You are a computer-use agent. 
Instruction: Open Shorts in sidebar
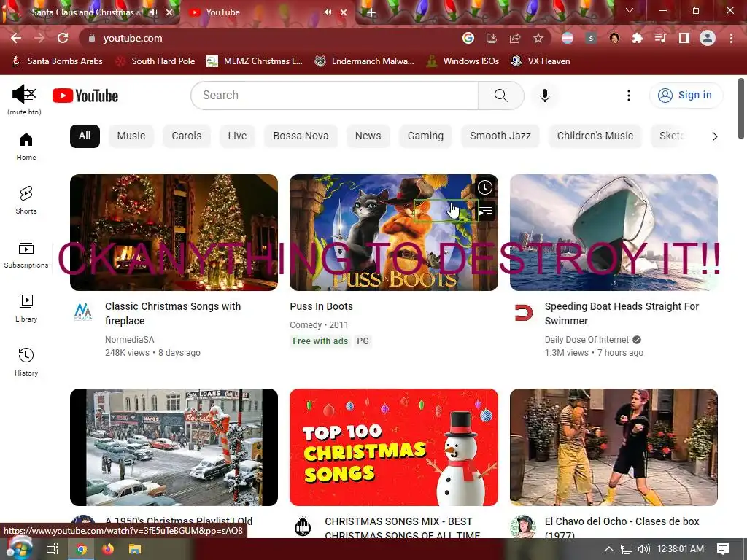pyautogui.click(x=26, y=200)
